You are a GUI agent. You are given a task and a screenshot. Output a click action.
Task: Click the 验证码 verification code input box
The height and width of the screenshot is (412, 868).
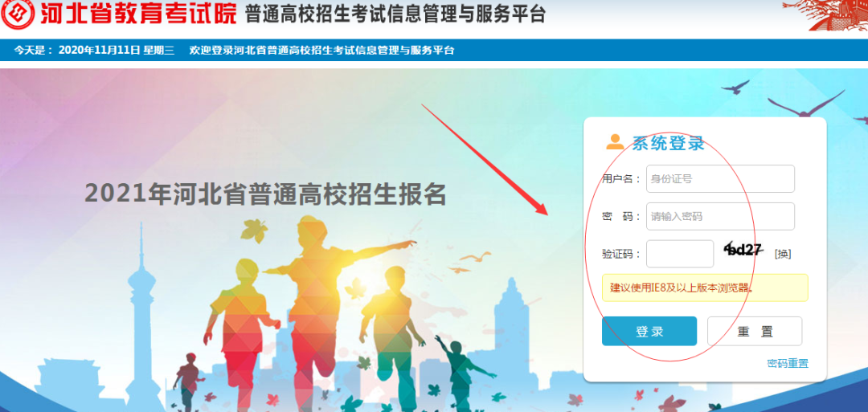[680, 254]
